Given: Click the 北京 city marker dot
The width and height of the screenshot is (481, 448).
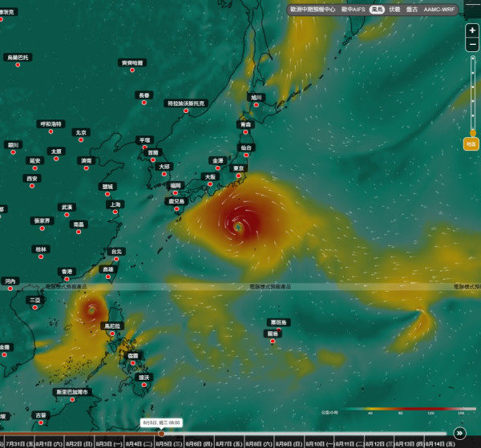Looking at the screenshot, I should (x=81, y=139).
